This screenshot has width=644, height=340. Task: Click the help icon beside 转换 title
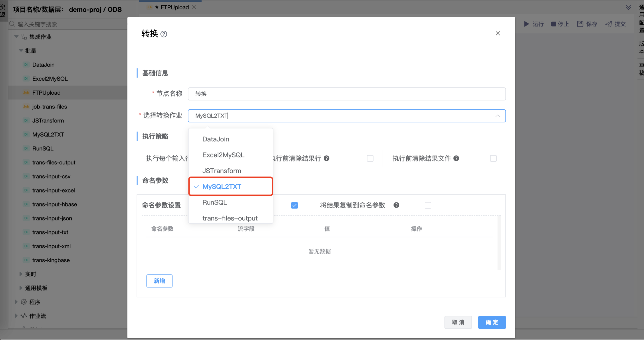(164, 34)
